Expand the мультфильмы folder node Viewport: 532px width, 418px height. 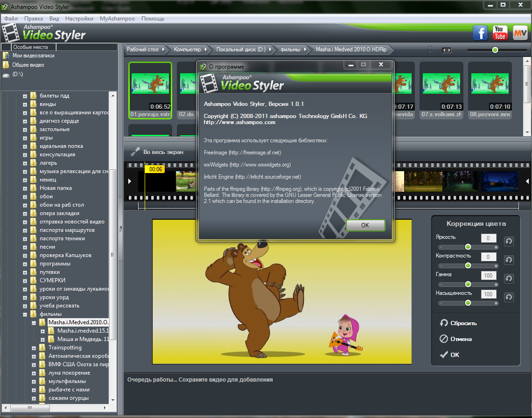(x=34, y=382)
